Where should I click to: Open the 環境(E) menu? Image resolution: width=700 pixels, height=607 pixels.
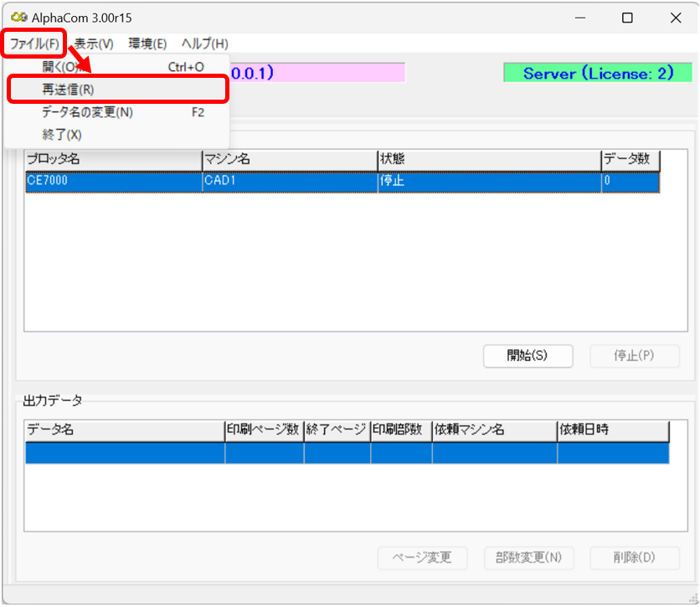[x=147, y=44]
